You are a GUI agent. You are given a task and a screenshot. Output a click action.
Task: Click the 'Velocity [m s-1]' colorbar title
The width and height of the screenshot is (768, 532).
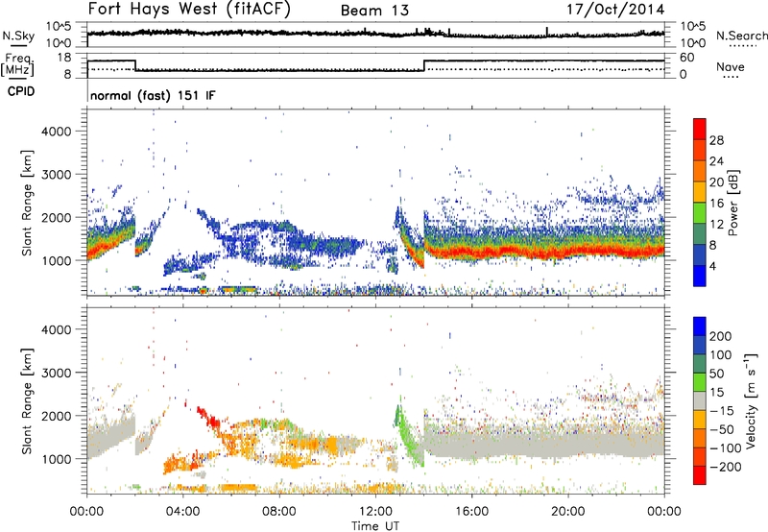[751, 400]
